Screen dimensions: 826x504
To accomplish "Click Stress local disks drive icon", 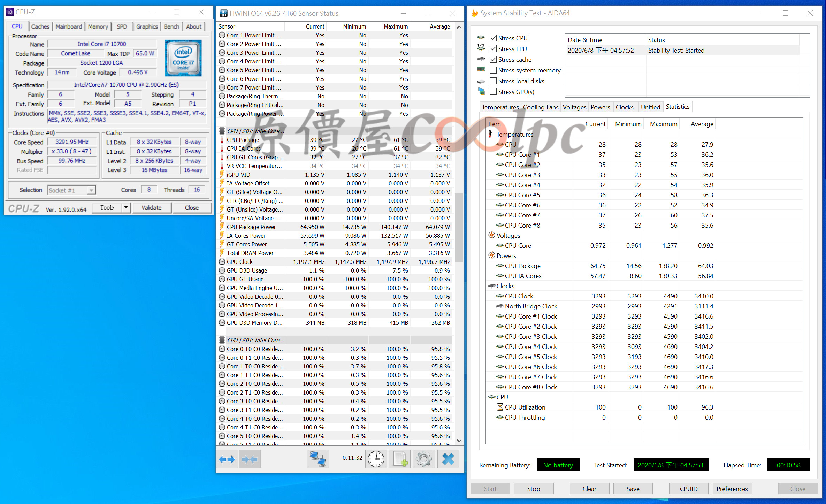I will coord(481,81).
